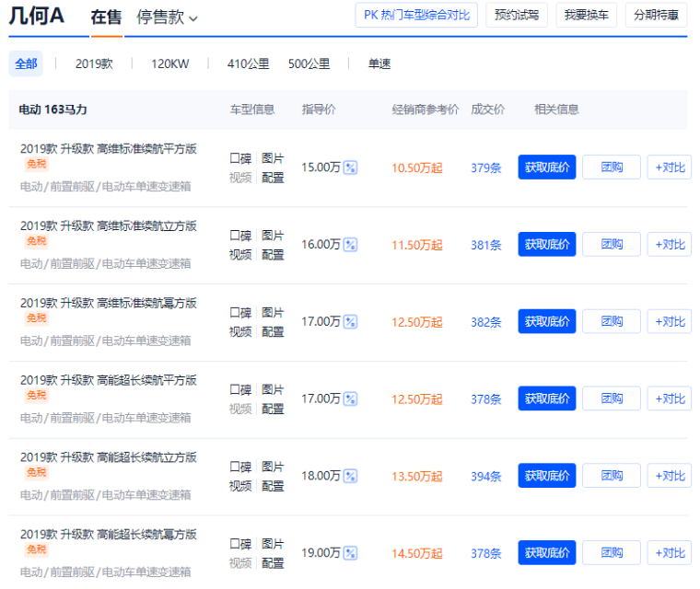The height and width of the screenshot is (589, 700).
Task: Switch to the 在售 tab
Action: coord(106,17)
